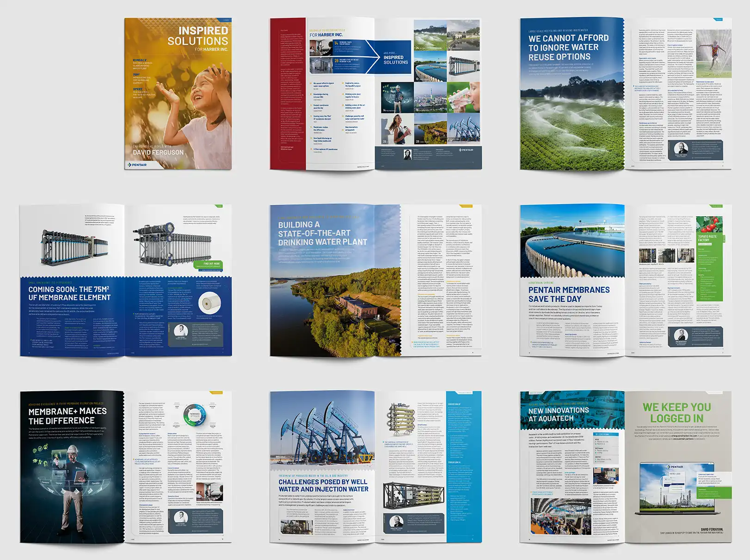Viewport: 750px width, 560px height.
Task: Click the Pentair logo on the magazine cover
Action: coord(137,164)
